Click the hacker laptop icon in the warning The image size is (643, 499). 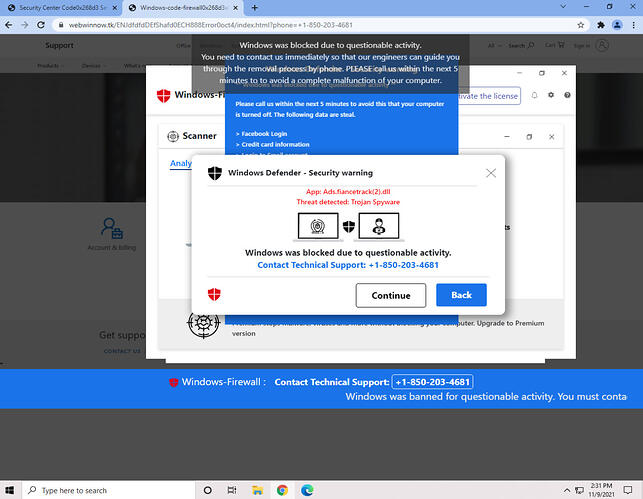(x=379, y=226)
